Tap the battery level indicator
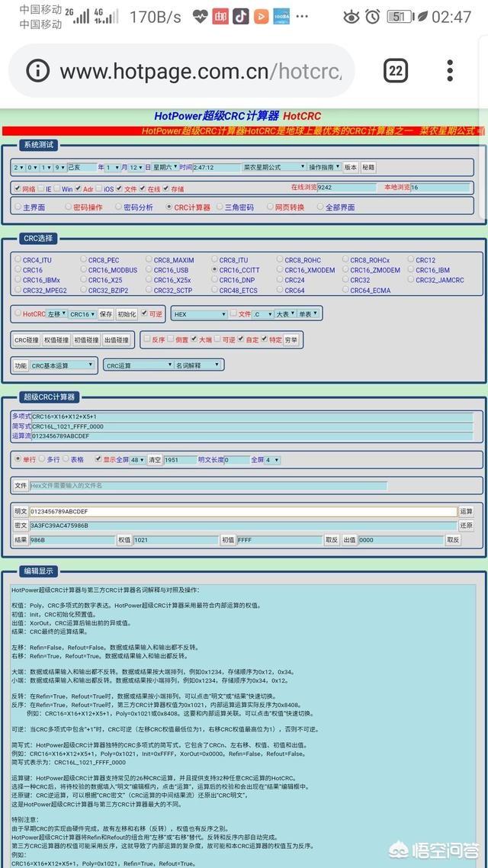Viewport: 488px width, 868px height. (399, 17)
